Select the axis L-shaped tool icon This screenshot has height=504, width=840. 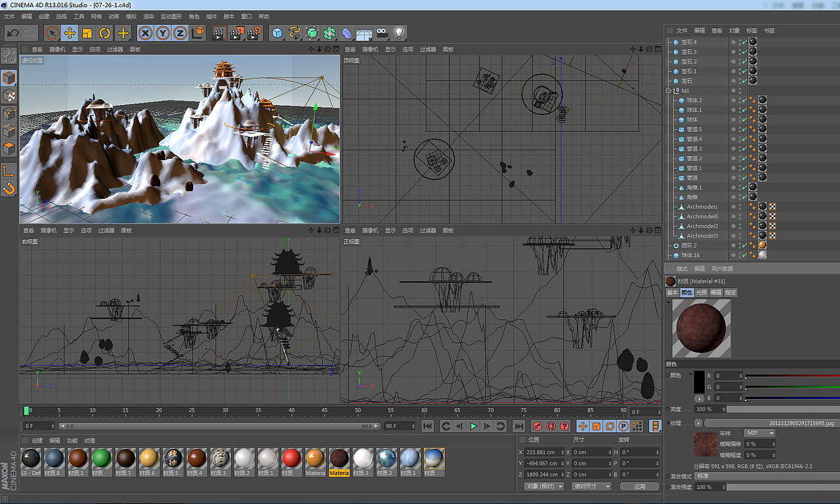[9, 171]
